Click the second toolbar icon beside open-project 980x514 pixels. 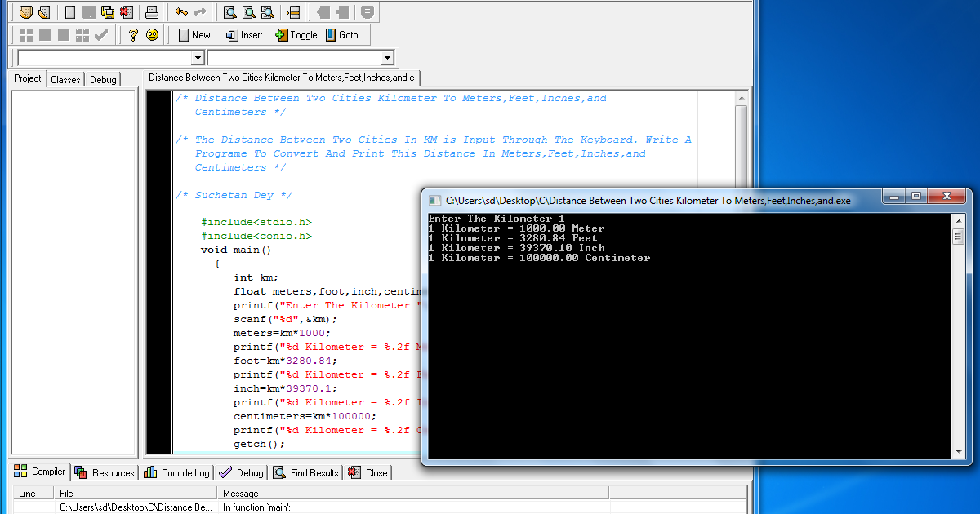[x=44, y=12]
